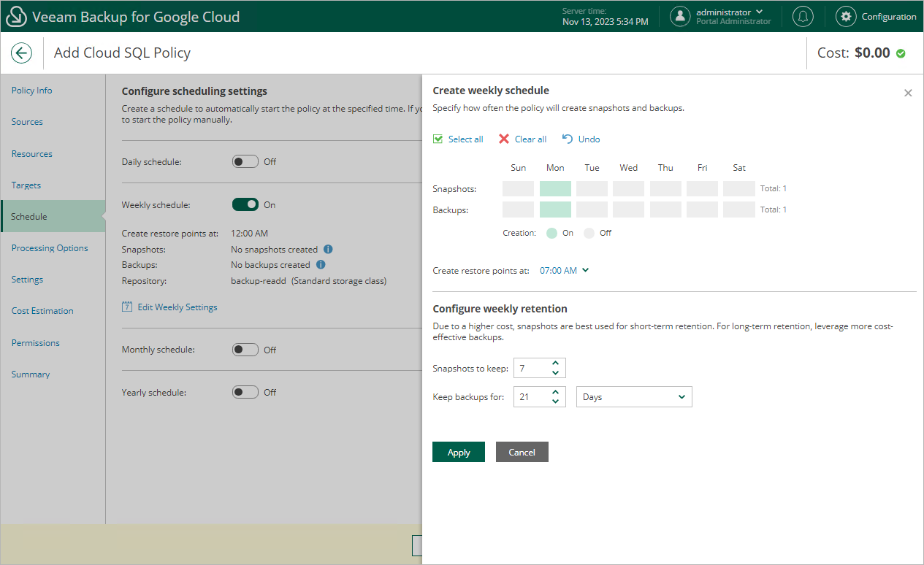924x565 pixels.
Task: Turn off the Weekly schedule toggle
Action: [x=245, y=205]
